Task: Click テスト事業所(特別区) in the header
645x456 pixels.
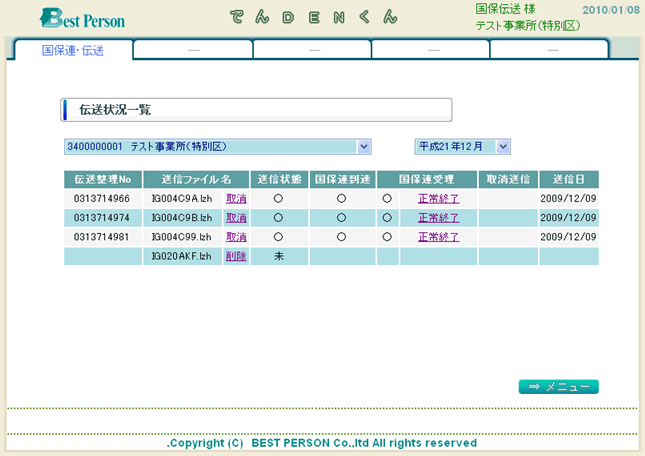Action: (x=528, y=25)
